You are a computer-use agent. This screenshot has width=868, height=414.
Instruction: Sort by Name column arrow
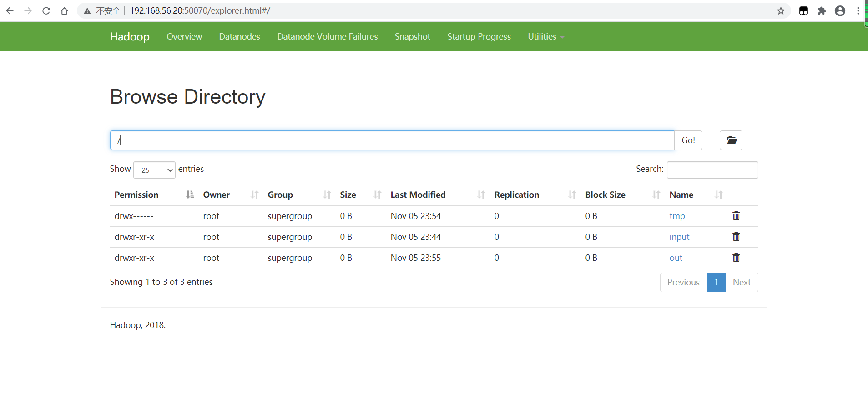pos(718,195)
